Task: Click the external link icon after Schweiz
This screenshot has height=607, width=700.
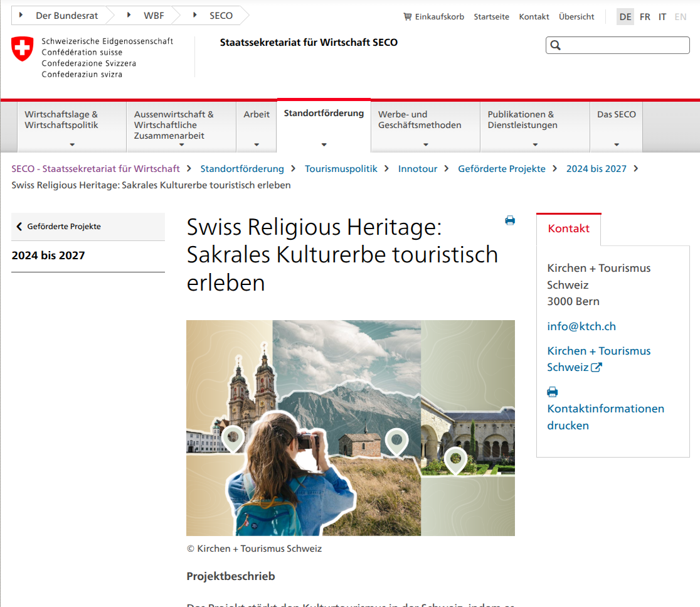Action: tap(597, 368)
